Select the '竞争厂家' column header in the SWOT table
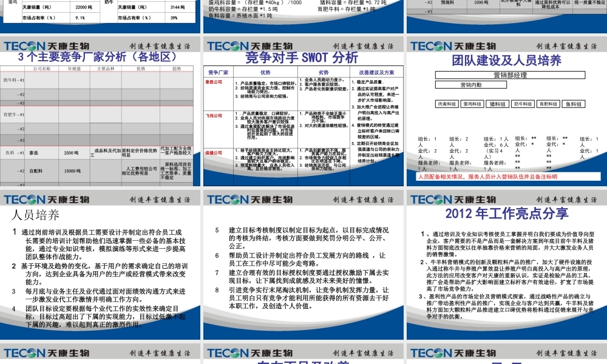 (x=219, y=72)
